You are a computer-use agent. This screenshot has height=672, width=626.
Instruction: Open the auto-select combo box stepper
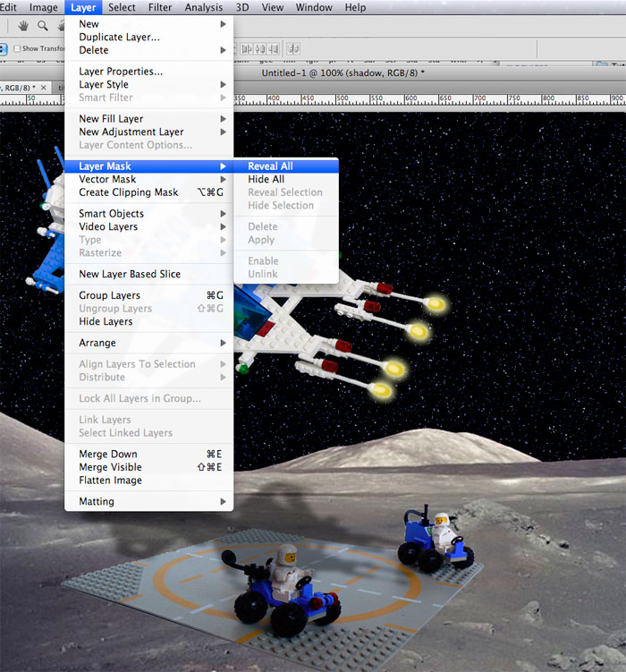click(3, 49)
